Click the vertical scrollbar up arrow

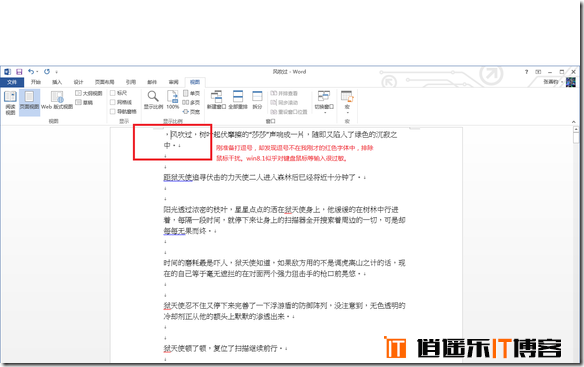[x=576, y=129]
